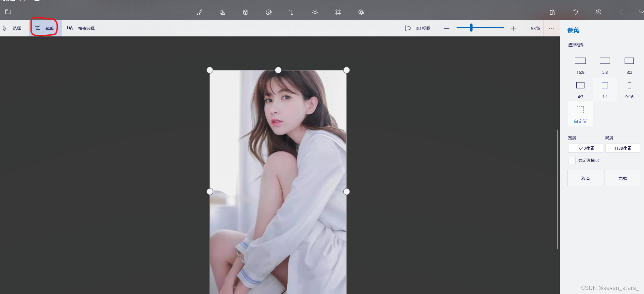This screenshot has height=294, width=644.
Task: Click the 取消 cancel button
Action: click(585, 178)
